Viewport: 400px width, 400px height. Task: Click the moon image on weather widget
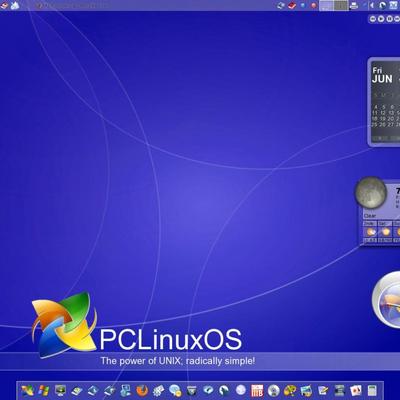click(x=371, y=194)
